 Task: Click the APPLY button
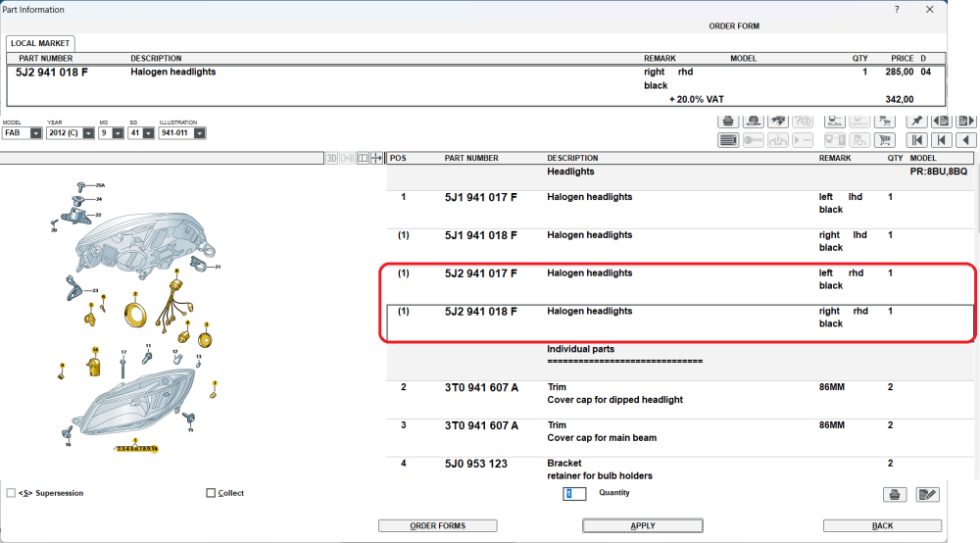point(643,526)
